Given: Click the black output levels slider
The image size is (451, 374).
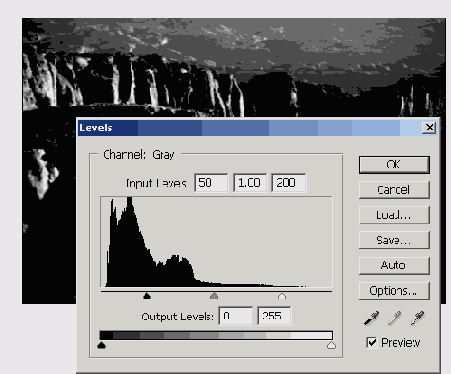Looking at the screenshot, I should (102, 345).
